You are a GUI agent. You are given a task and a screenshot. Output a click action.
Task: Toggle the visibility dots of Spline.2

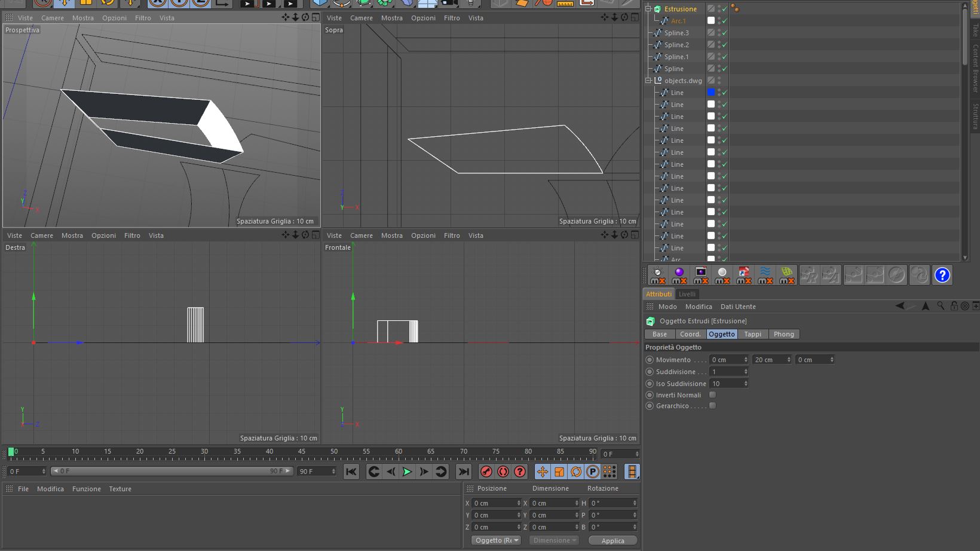coord(719,45)
